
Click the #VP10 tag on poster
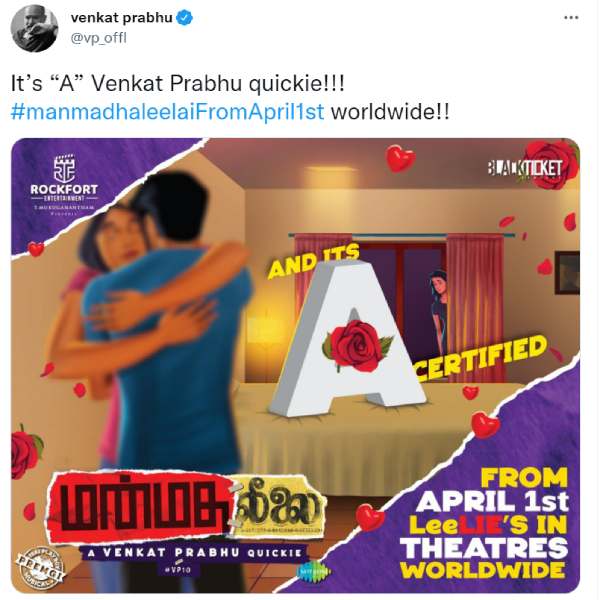point(178,569)
